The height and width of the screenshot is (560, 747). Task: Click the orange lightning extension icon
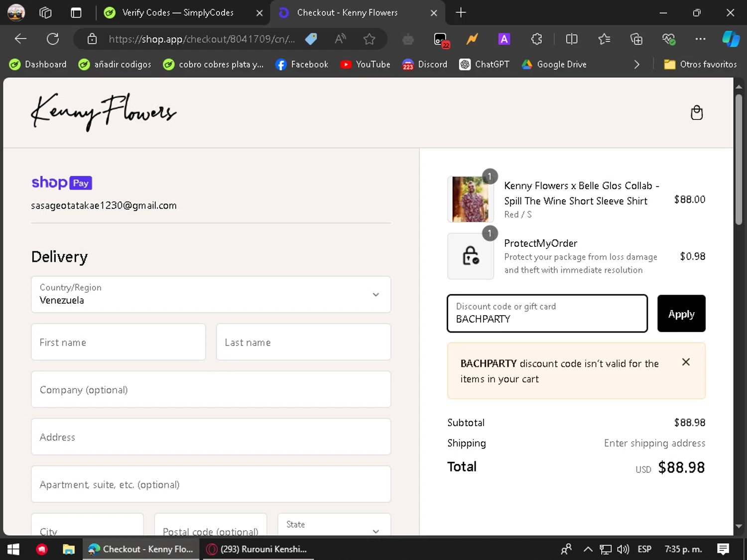click(472, 39)
